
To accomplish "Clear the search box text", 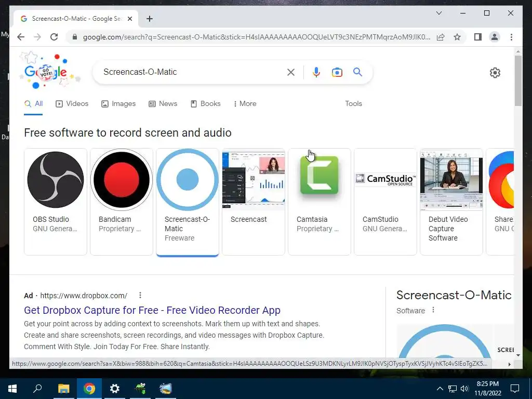I will [x=291, y=72].
